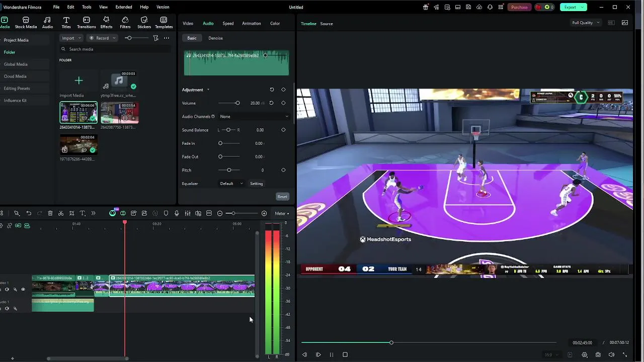Open the Stickers panel

click(144, 23)
